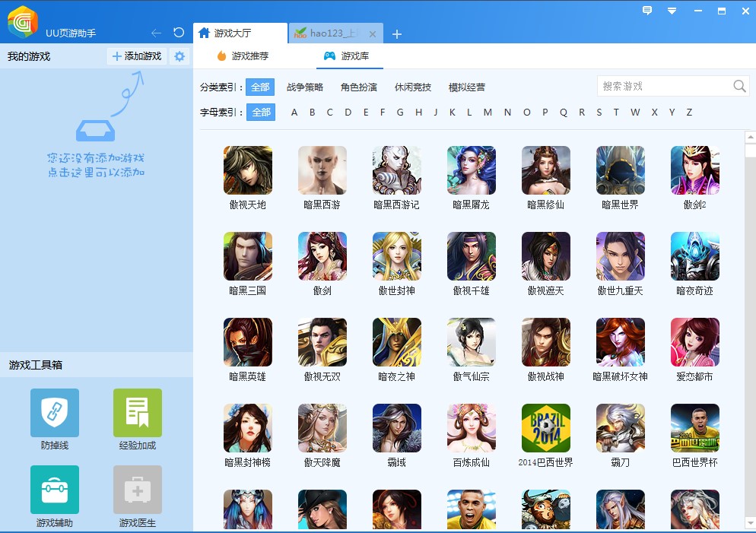
Task: Refresh the page with the reload icon
Action: coord(177,33)
